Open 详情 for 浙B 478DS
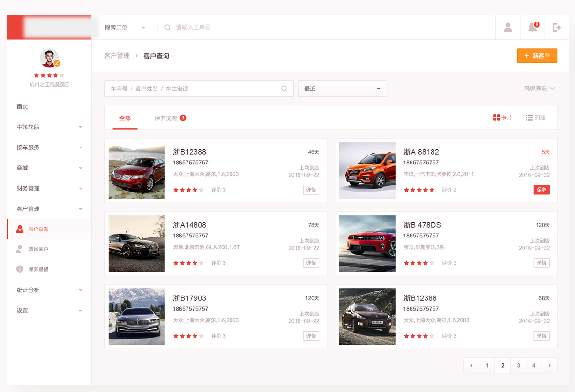Image resolution: width=575 pixels, height=392 pixels. (541, 263)
